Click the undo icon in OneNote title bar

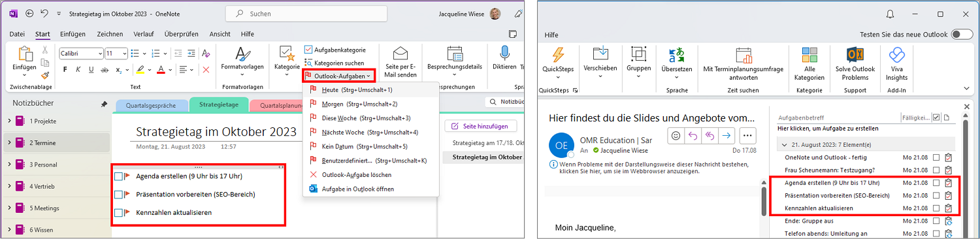[44, 13]
